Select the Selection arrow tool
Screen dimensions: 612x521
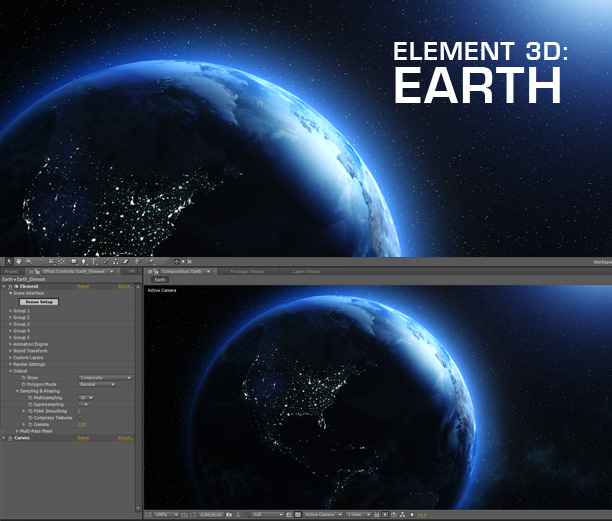pos(8,261)
